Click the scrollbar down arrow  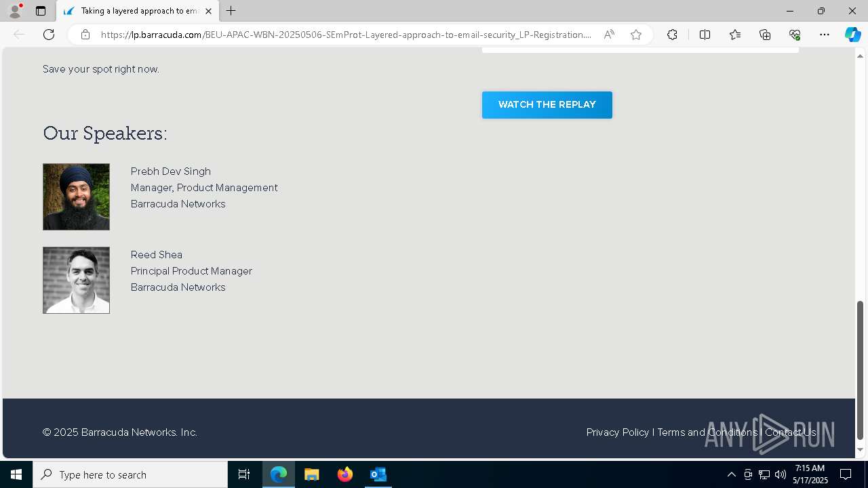(861, 450)
